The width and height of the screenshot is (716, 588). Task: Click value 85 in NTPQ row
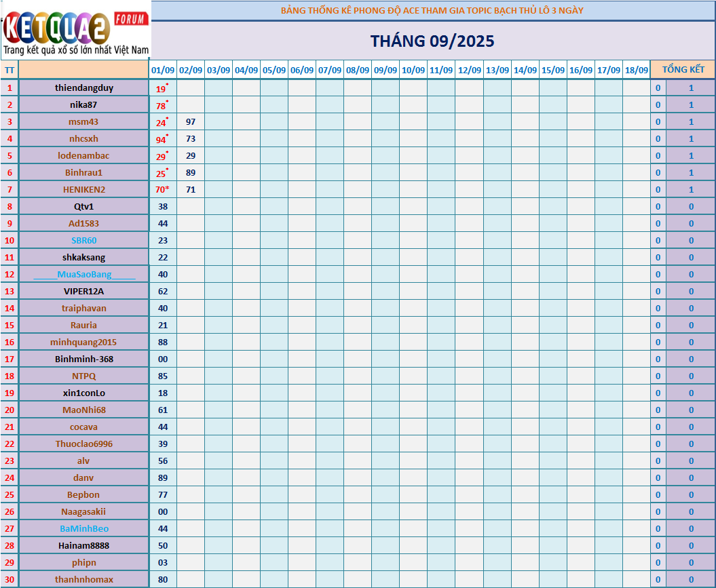pyautogui.click(x=163, y=376)
